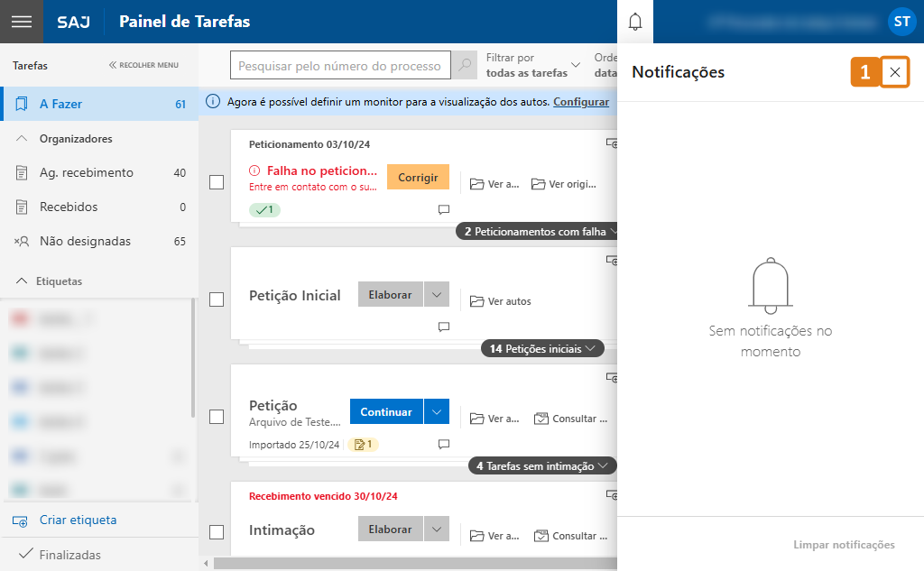The width and height of the screenshot is (924, 571).
Task: Click the Corrigir button
Action: [x=418, y=177]
